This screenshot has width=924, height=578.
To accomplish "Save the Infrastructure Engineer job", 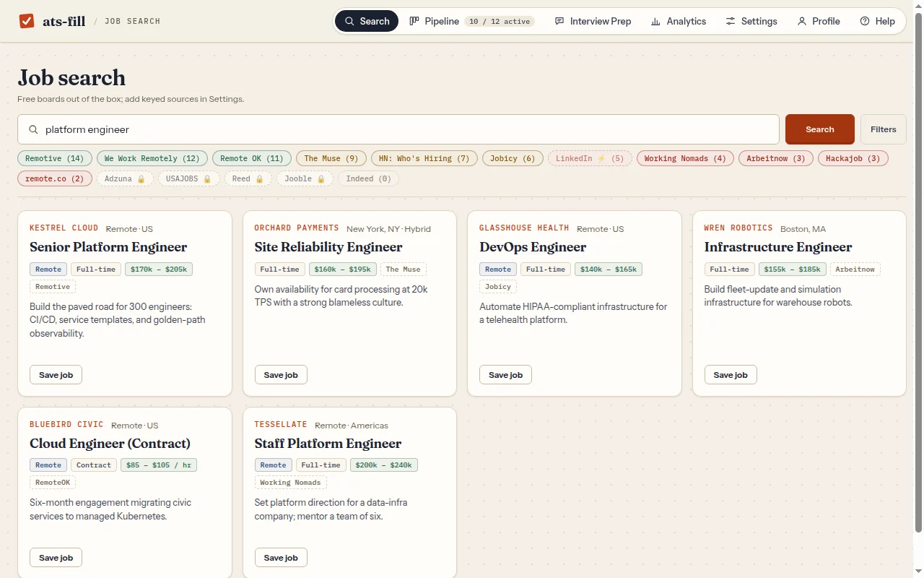I will pos(731,375).
